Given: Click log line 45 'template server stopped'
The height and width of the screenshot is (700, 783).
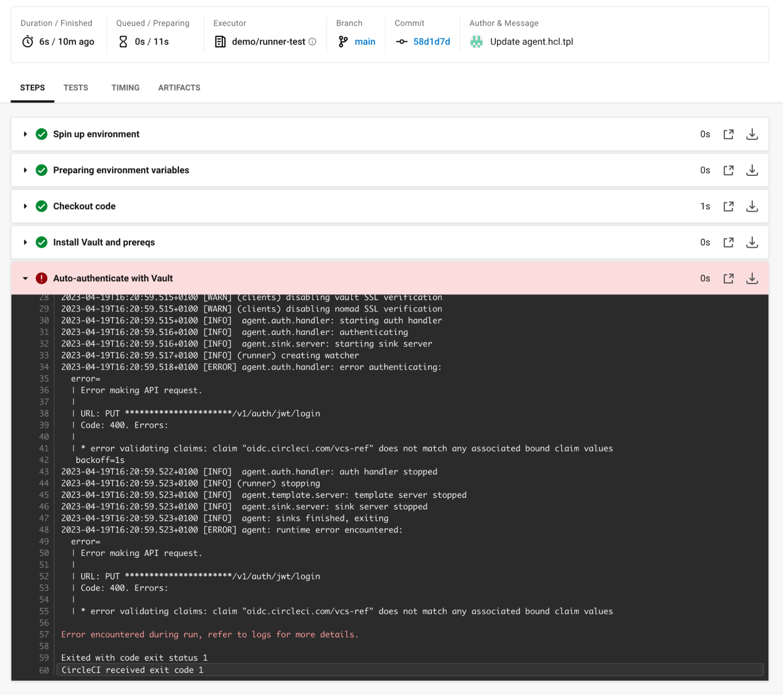Looking at the screenshot, I should click(264, 495).
